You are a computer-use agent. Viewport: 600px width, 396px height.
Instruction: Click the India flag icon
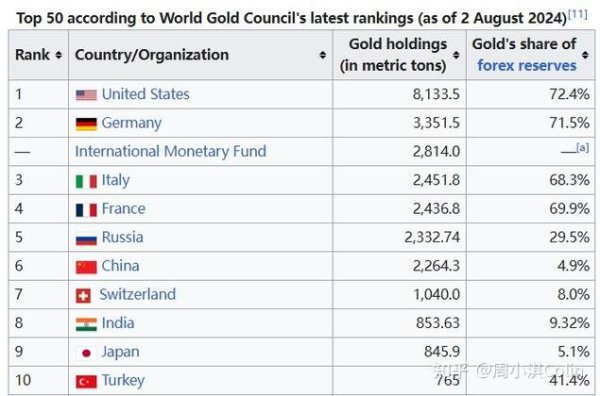pos(86,324)
